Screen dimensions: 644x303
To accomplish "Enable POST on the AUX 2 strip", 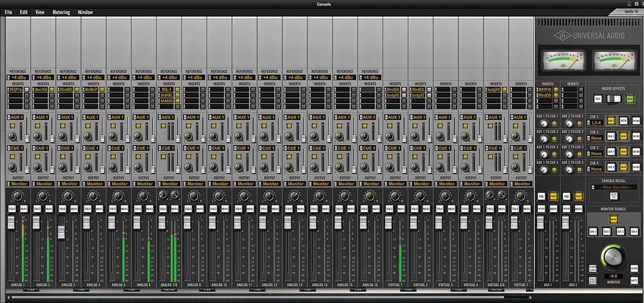I will [x=577, y=196].
